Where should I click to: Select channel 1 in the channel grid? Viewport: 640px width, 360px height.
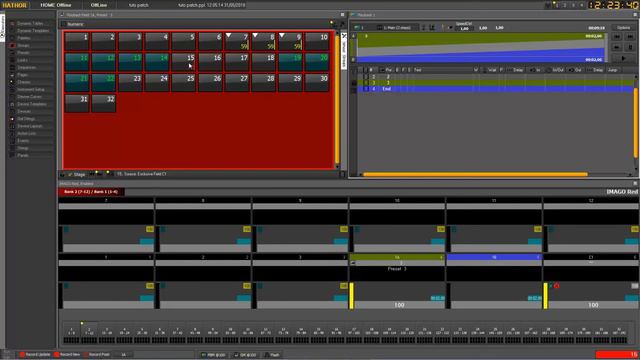click(76, 41)
